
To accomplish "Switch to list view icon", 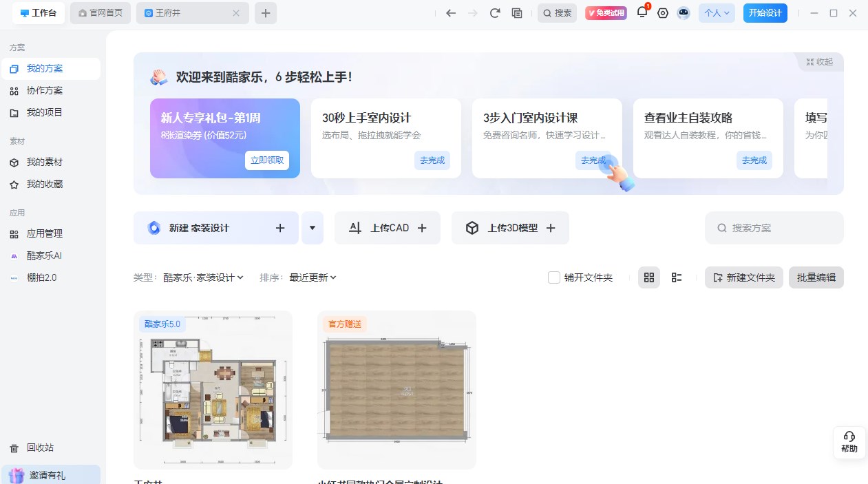I will [x=677, y=277].
